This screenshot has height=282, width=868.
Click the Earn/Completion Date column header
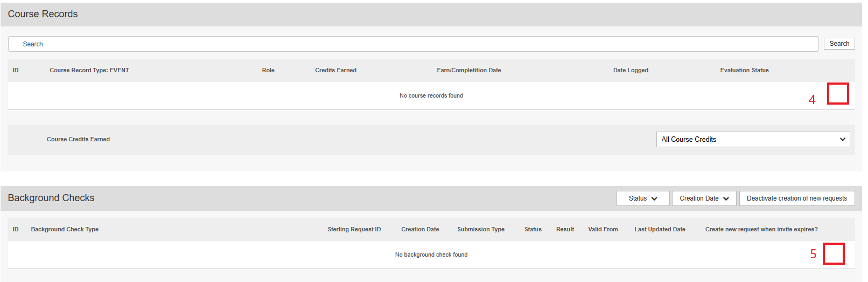468,70
